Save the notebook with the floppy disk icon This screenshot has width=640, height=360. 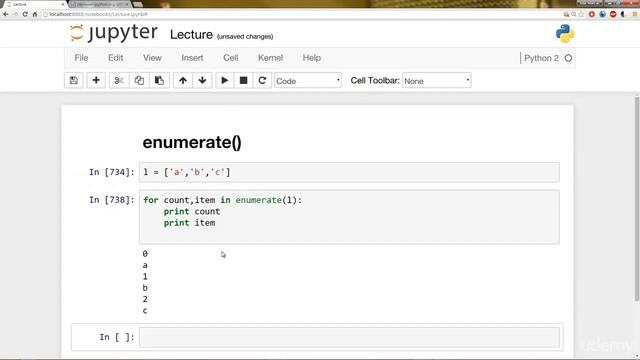pos(74,80)
